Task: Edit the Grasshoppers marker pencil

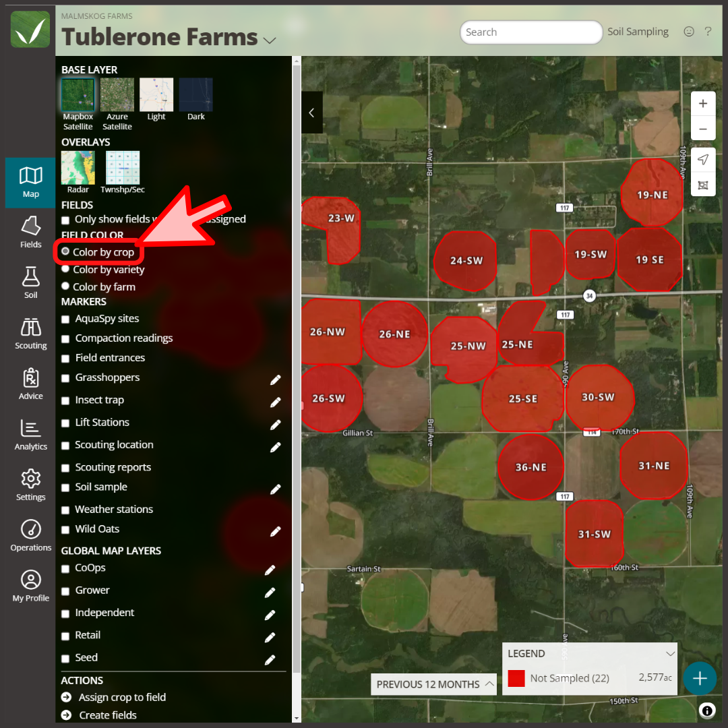Action: [275, 380]
